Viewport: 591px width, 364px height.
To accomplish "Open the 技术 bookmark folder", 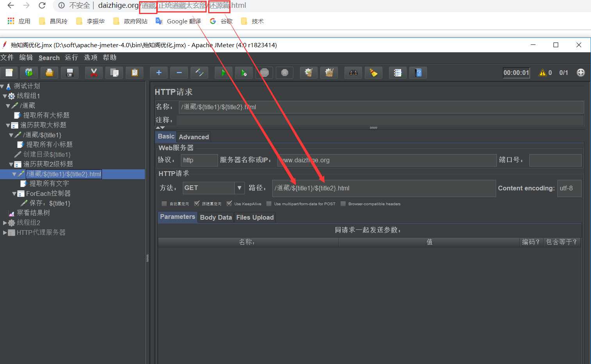I will tap(252, 21).
